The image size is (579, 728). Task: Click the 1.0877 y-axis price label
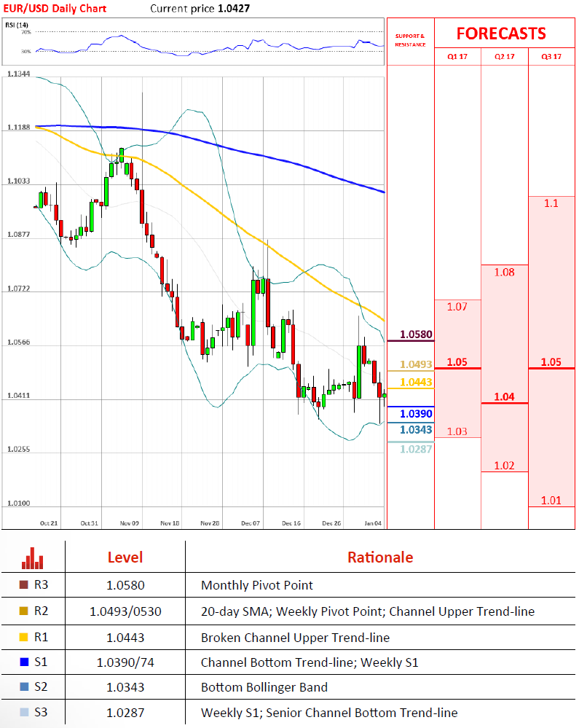tap(18, 235)
